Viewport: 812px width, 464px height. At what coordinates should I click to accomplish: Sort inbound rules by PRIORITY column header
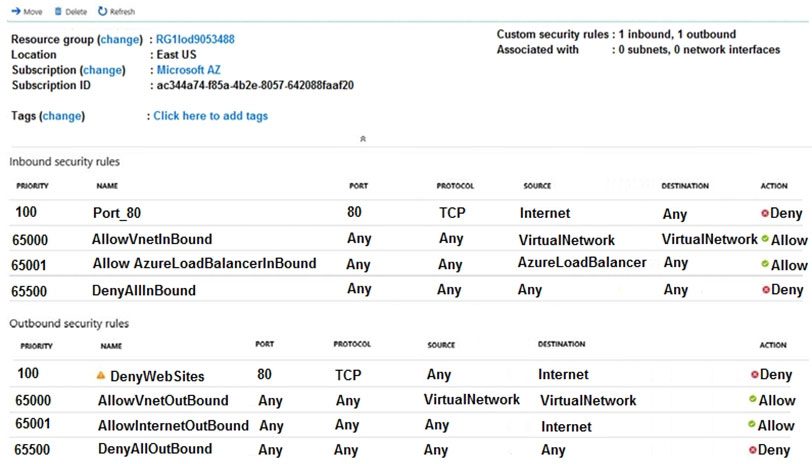(32, 186)
